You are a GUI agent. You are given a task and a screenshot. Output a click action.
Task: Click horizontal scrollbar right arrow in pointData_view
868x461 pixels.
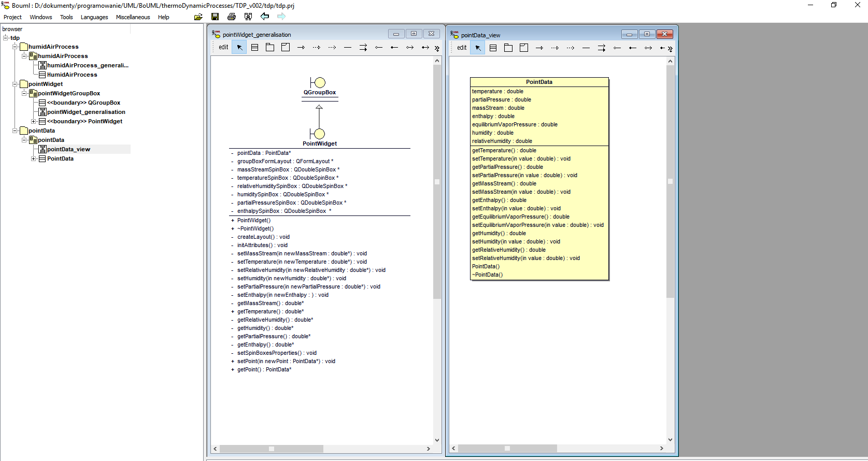[x=662, y=449]
